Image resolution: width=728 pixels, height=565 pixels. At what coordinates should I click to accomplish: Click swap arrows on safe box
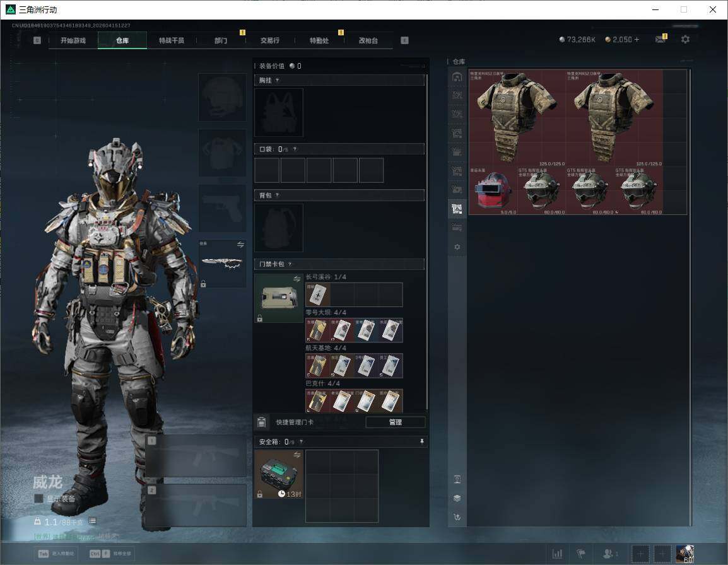pos(297,455)
